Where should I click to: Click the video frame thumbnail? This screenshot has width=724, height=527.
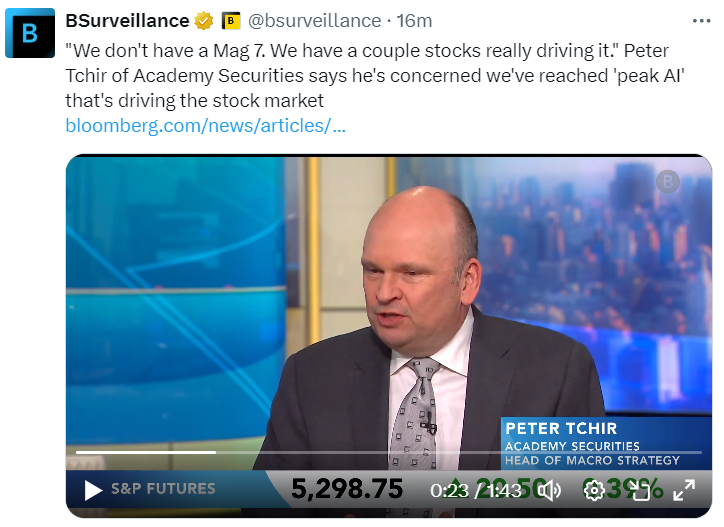pyautogui.click(x=300, y=300)
